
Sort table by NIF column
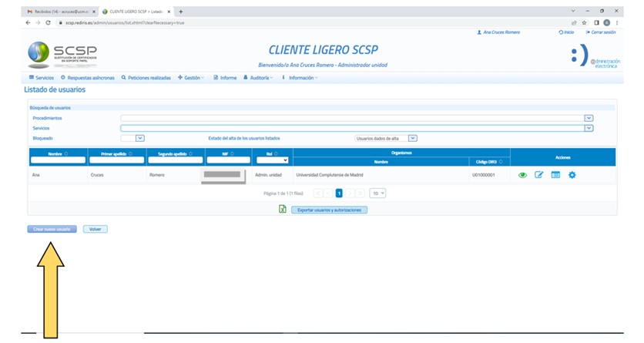point(232,153)
